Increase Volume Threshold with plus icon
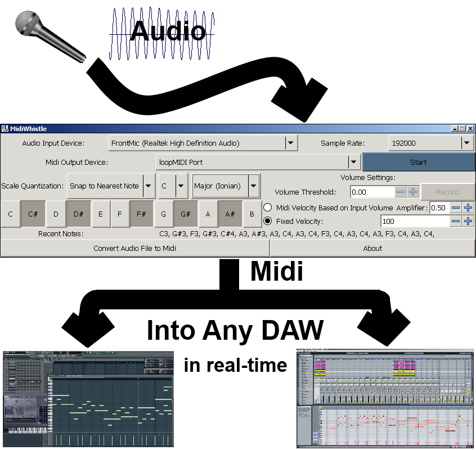Screen dimensions: 476x450 (414, 192)
